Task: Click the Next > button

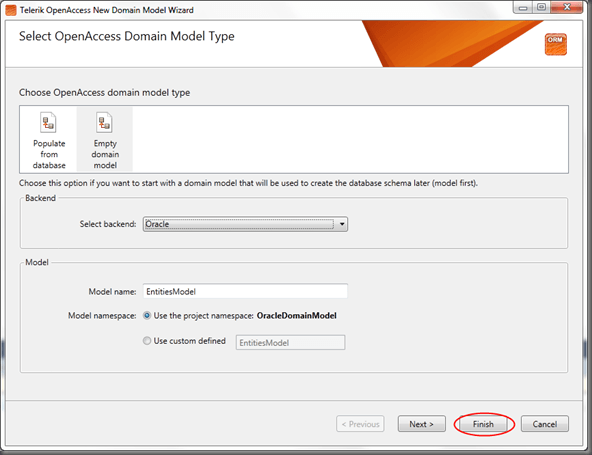Action: pos(421,424)
